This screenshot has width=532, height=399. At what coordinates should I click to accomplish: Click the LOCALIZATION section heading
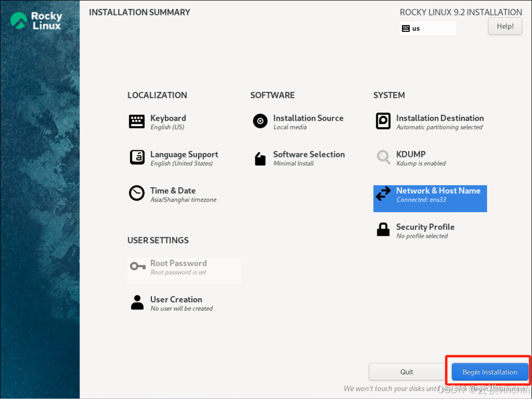point(157,95)
